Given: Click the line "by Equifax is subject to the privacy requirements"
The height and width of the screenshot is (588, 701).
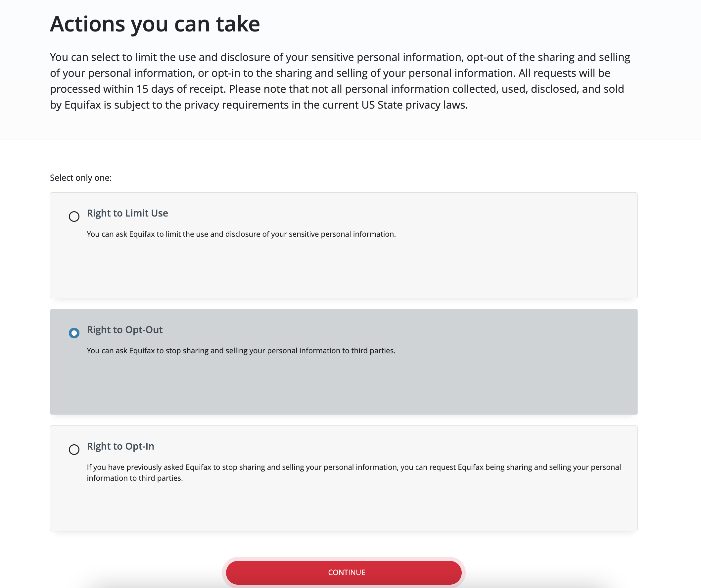Looking at the screenshot, I should 259,105.
